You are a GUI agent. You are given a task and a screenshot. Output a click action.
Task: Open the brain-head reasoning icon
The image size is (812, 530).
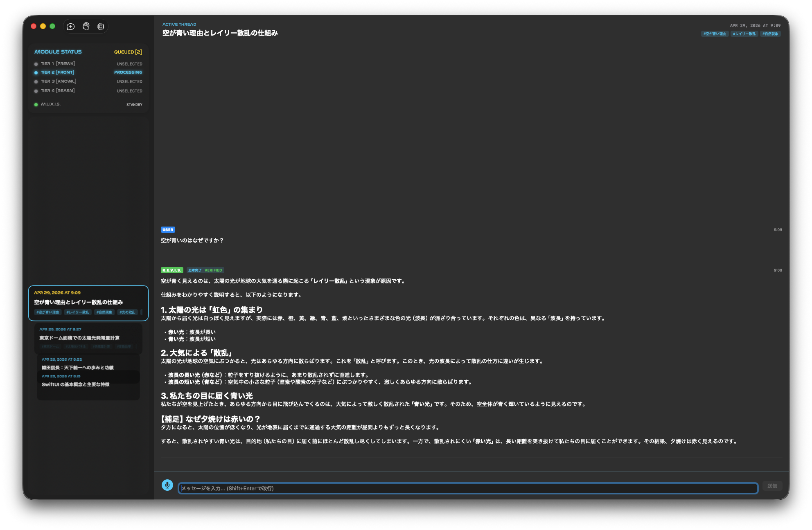(86, 27)
